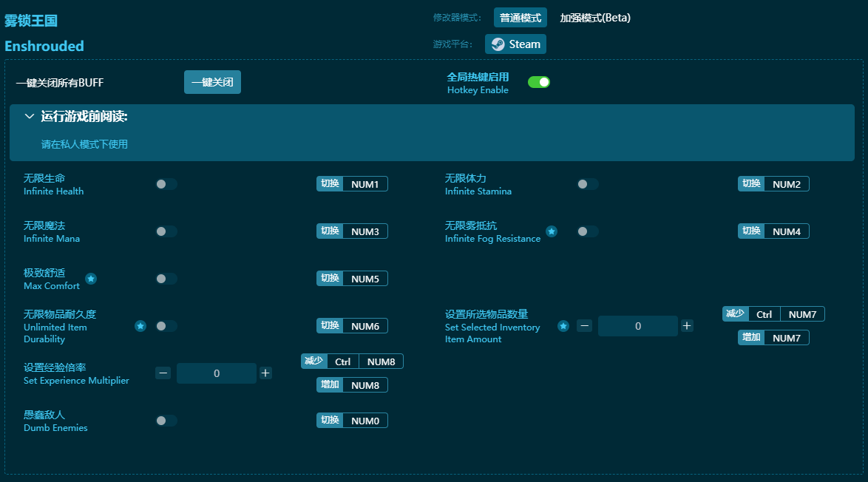Select 普通模式 trainer mode tab
Screen dimensions: 868x482
521,18
